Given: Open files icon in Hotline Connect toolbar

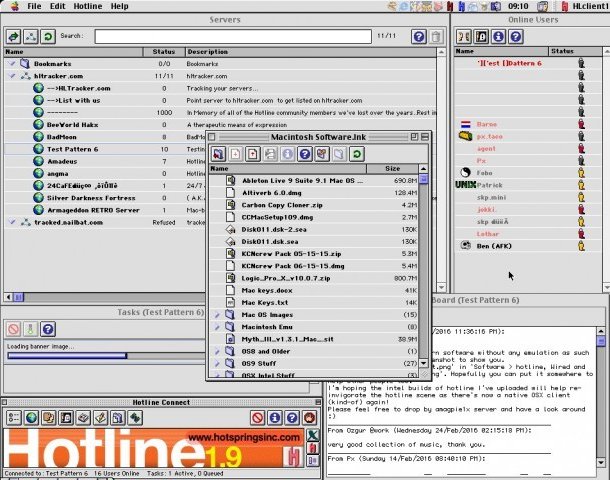Looking at the screenshot, I should pyautogui.click(x=117, y=418).
